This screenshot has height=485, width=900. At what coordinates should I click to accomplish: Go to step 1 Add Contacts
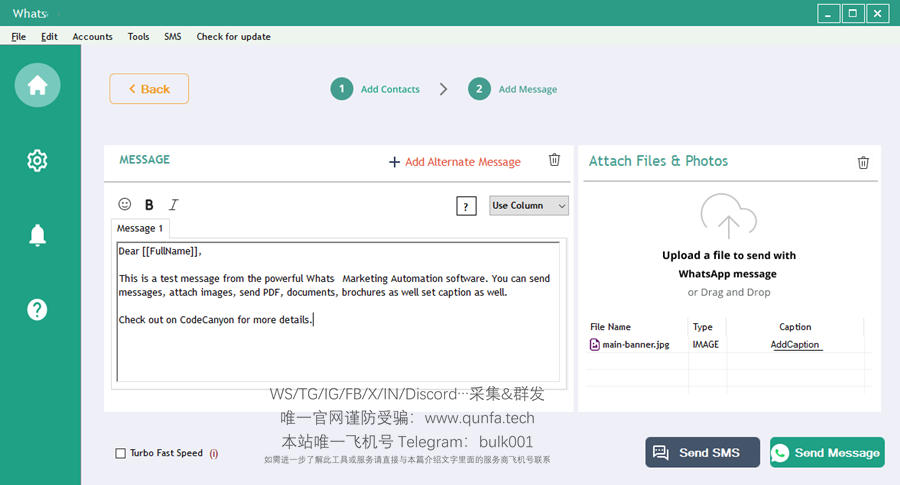375,89
